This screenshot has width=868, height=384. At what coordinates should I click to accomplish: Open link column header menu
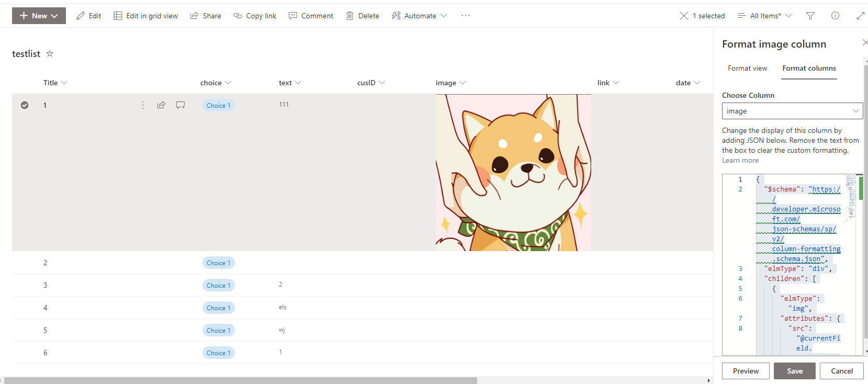(x=608, y=83)
